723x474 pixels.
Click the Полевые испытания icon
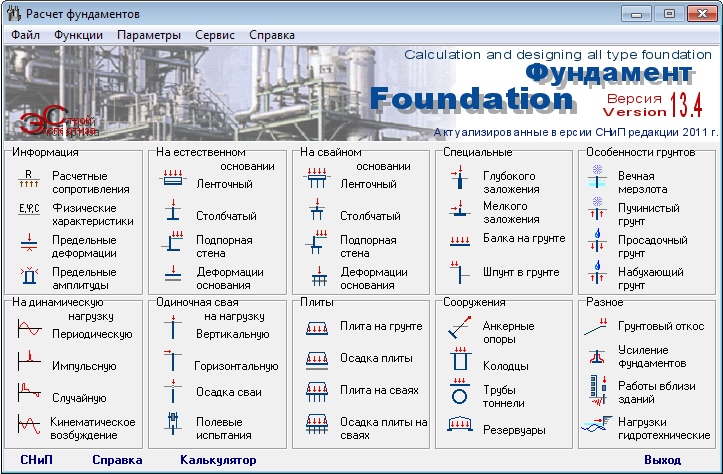(x=173, y=423)
